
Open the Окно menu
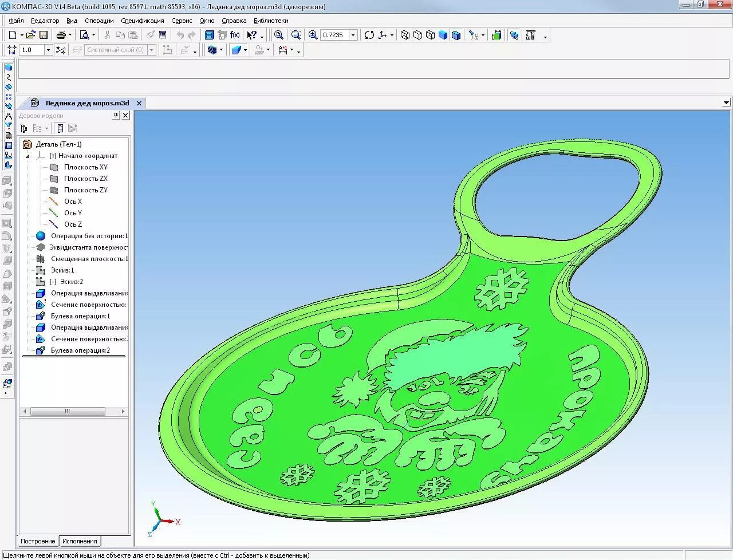coord(207,21)
